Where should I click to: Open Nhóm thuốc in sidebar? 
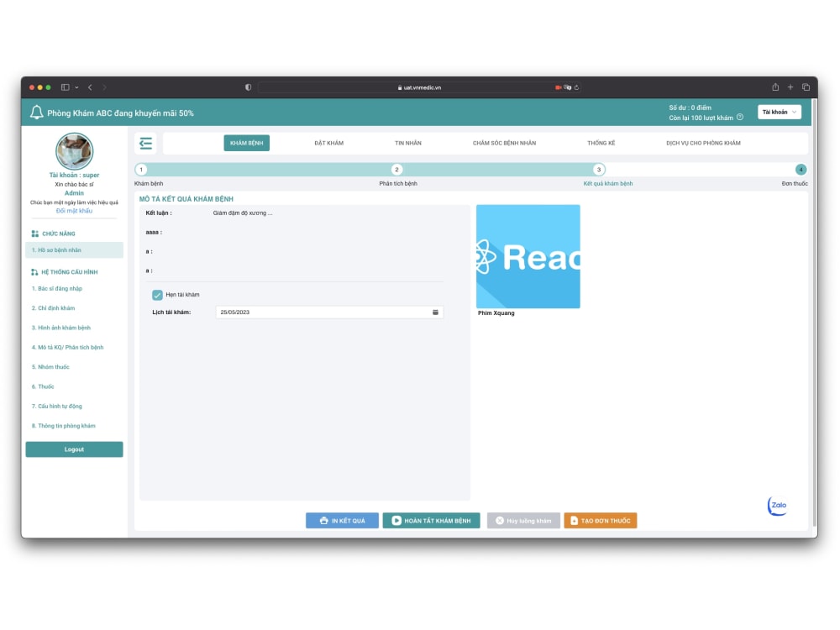tap(50, 368)
